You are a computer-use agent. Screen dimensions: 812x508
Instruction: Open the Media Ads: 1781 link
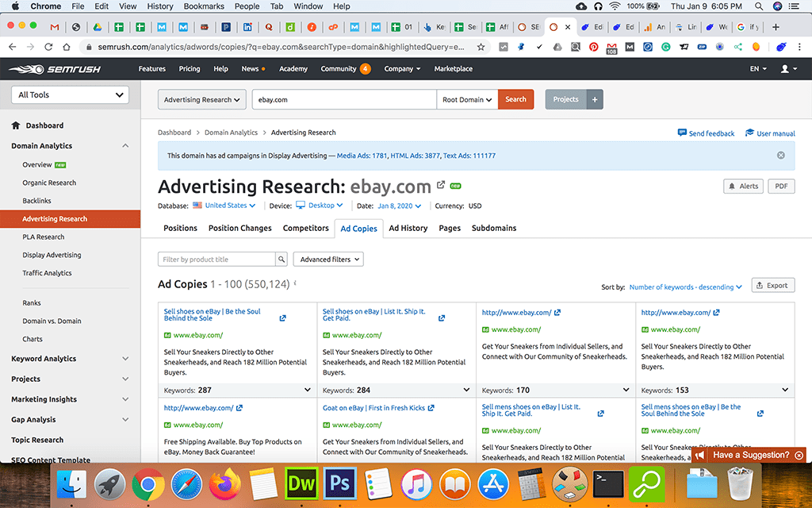tap(362, 156)
